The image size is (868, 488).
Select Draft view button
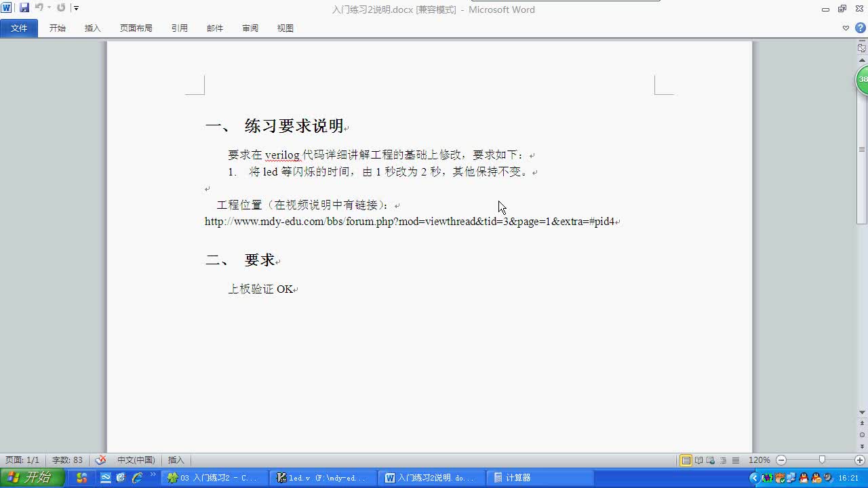[735, 460]
